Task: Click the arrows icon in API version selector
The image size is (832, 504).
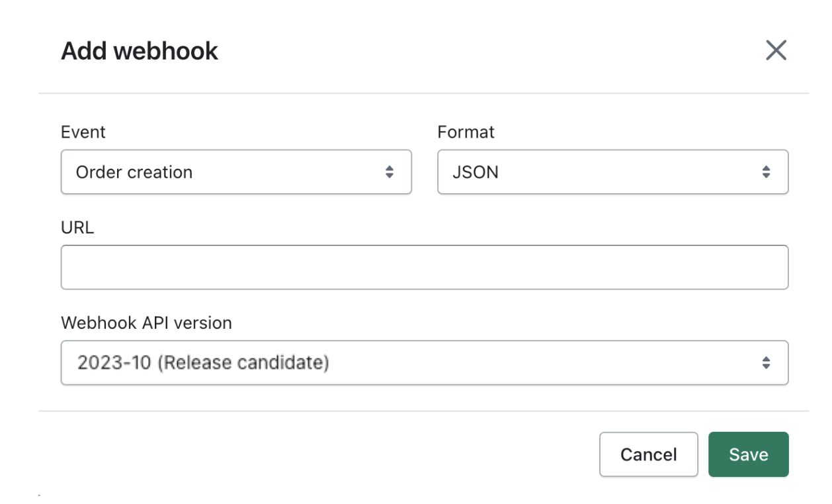Action: (766, 362)
